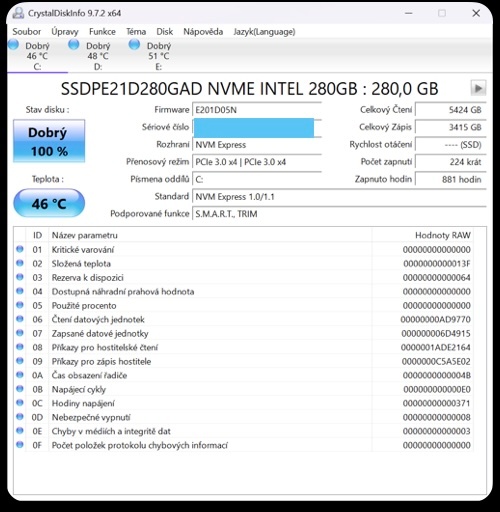Image resolution: width=500 pixels, height=512 pixels.
Task: Click status dot for Chyby v médiích row
Action: 20,431
